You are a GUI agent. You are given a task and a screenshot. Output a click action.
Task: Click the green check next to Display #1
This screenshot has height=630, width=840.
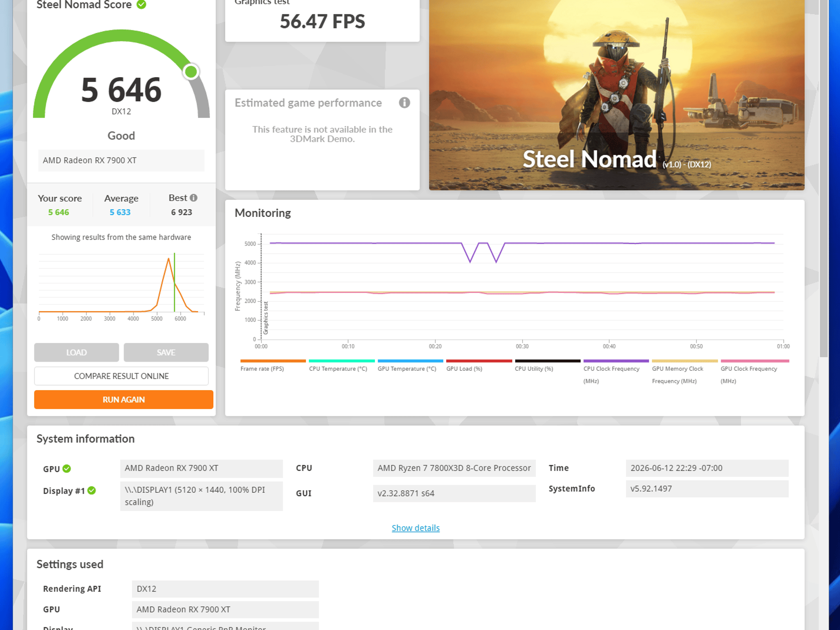pos(92,490)
